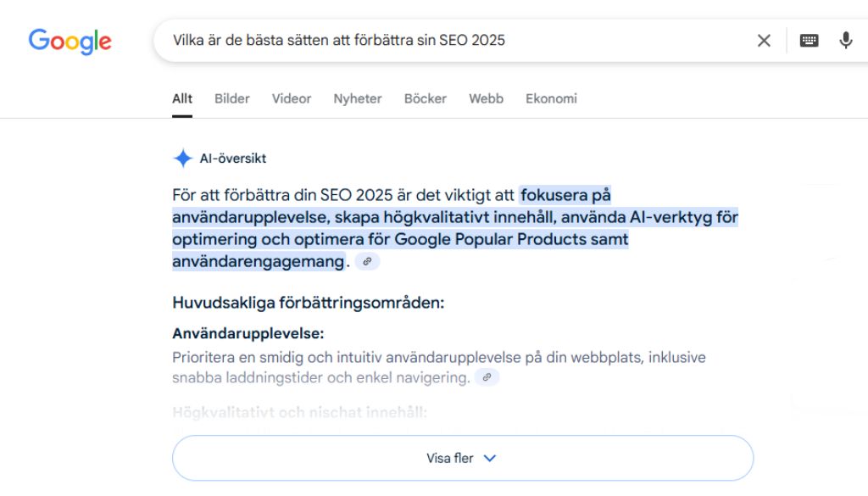Switch to the Videor tab

[x=292, y=98]
